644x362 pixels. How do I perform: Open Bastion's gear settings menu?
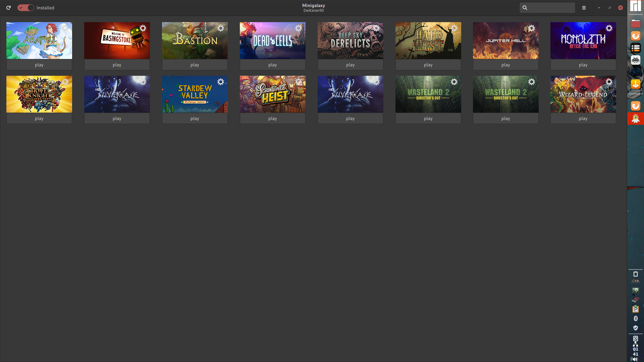[221, 28]
